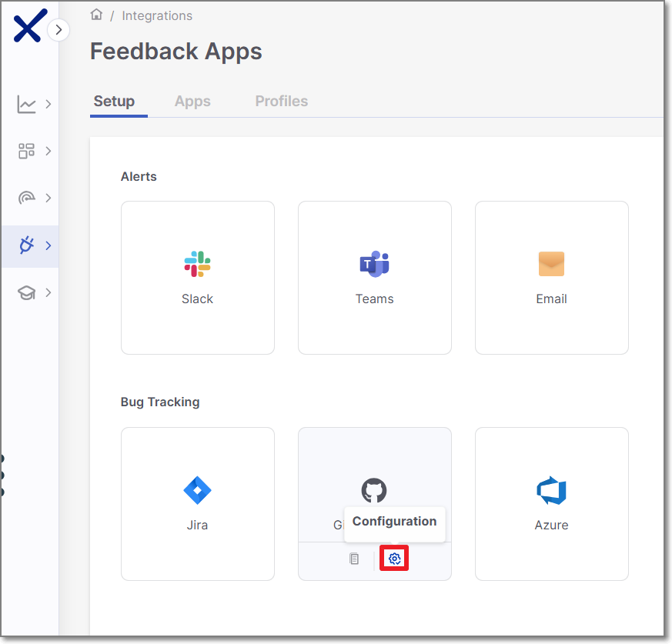
Task: Click the Alerts section heading
Action: (139, 176)
